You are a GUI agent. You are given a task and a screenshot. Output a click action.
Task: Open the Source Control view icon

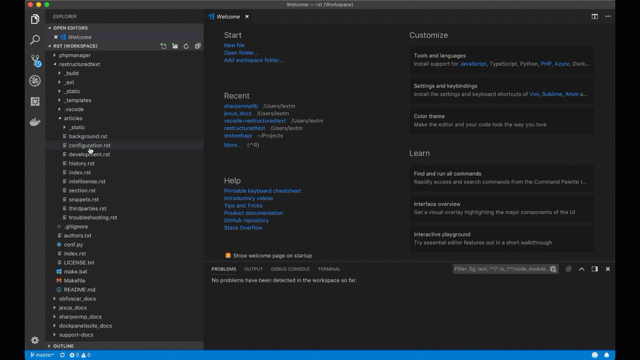35,60
